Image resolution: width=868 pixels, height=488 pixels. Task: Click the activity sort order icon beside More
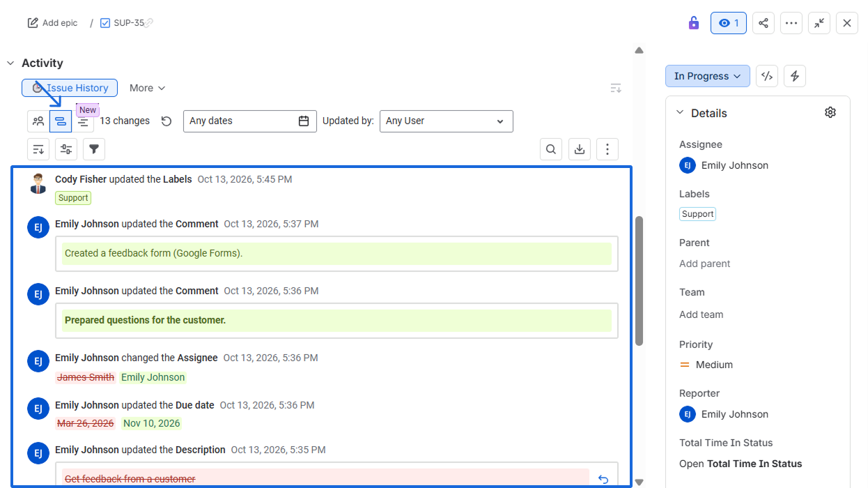[x=616, y=88]
